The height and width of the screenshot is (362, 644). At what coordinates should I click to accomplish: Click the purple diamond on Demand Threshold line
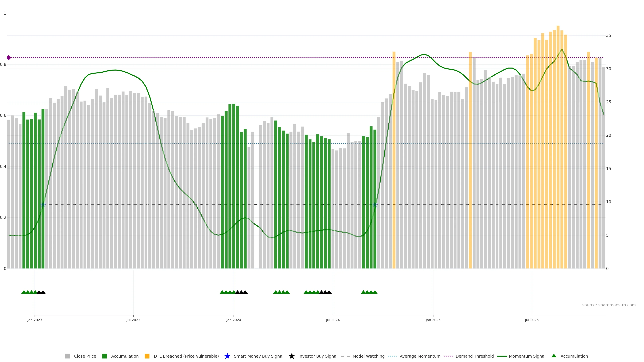(9, 58)
